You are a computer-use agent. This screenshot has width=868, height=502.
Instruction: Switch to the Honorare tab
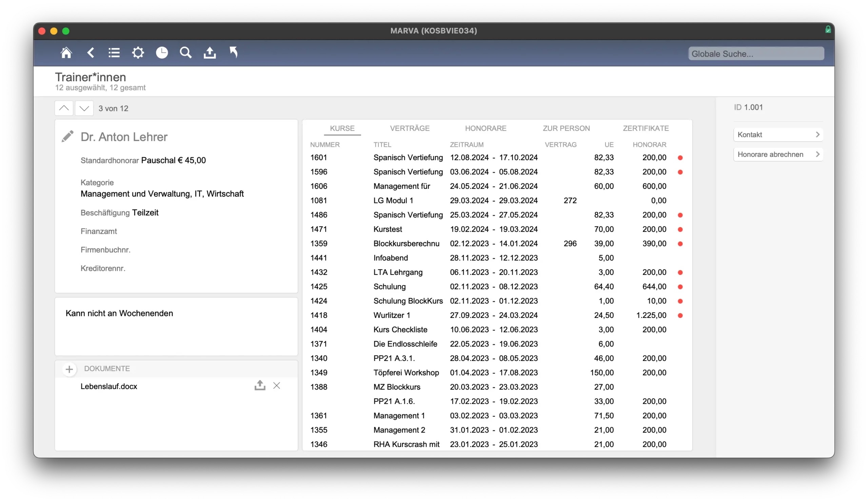485,128
